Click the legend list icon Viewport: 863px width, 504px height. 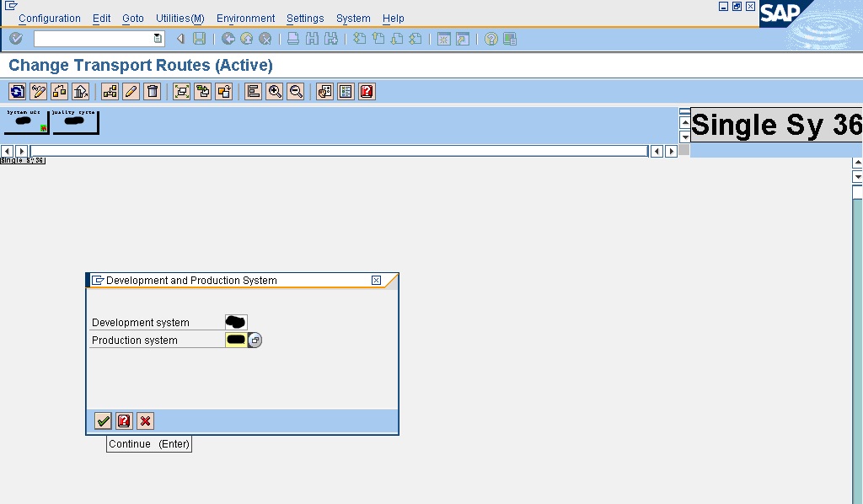346,92
